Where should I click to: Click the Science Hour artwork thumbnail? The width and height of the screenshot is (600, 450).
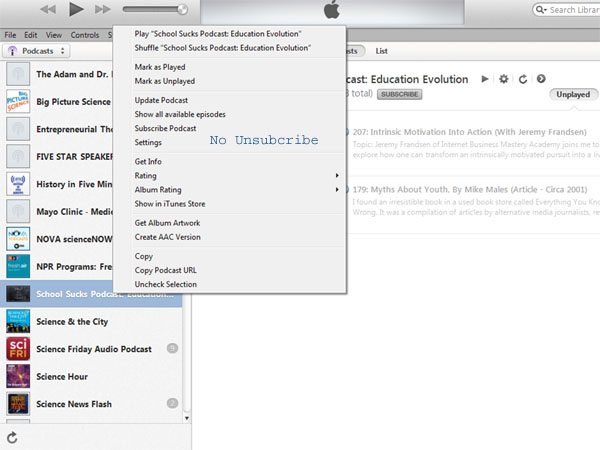18,377
